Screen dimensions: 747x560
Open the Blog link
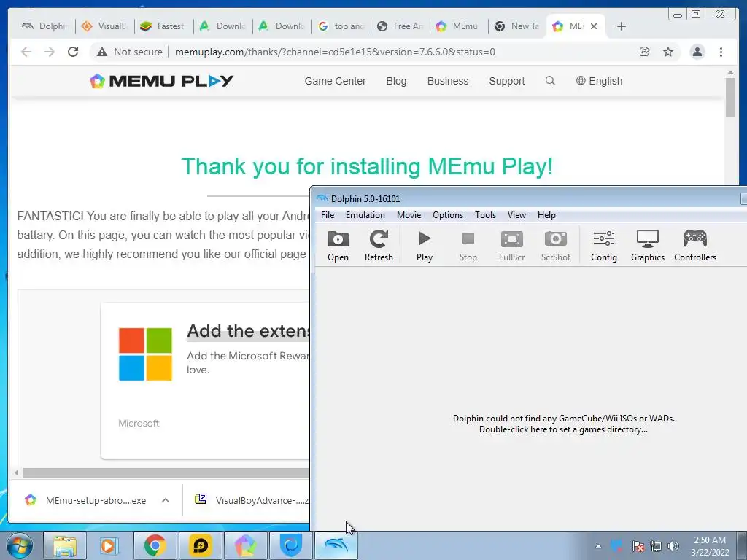tap(396, 81)
